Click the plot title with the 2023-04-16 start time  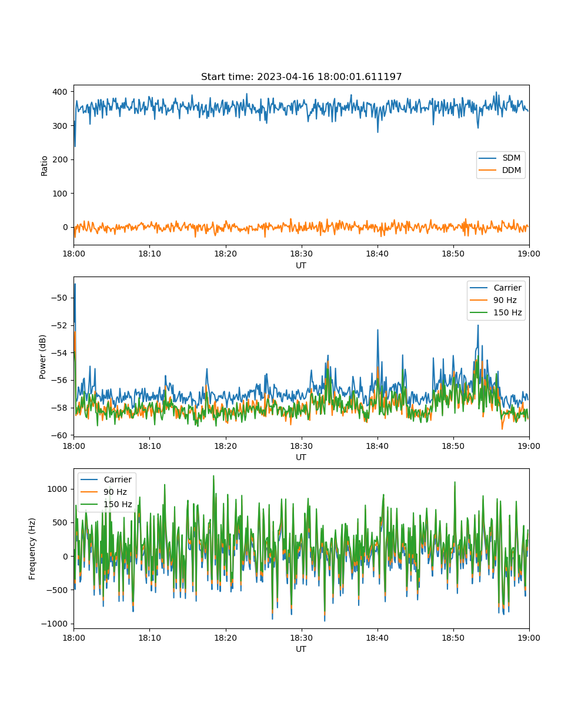click(301, 77)
